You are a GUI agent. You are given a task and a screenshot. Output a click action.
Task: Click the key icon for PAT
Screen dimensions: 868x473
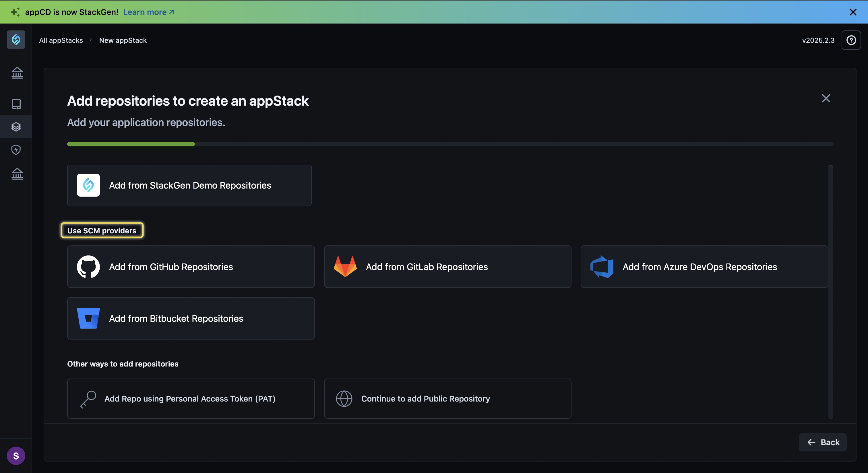point(88,399)
